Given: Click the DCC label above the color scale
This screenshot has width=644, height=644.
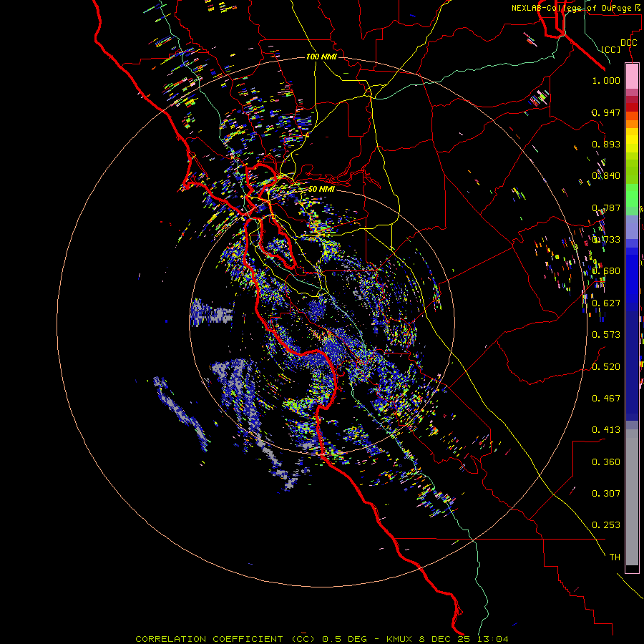Looking at the screenshot, I should [x=628, y=43].
